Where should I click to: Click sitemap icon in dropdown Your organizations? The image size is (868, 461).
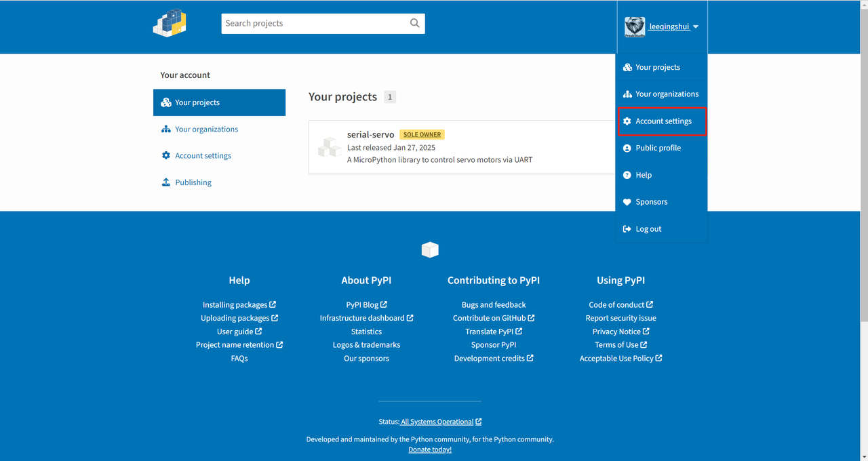click(627, 94)
